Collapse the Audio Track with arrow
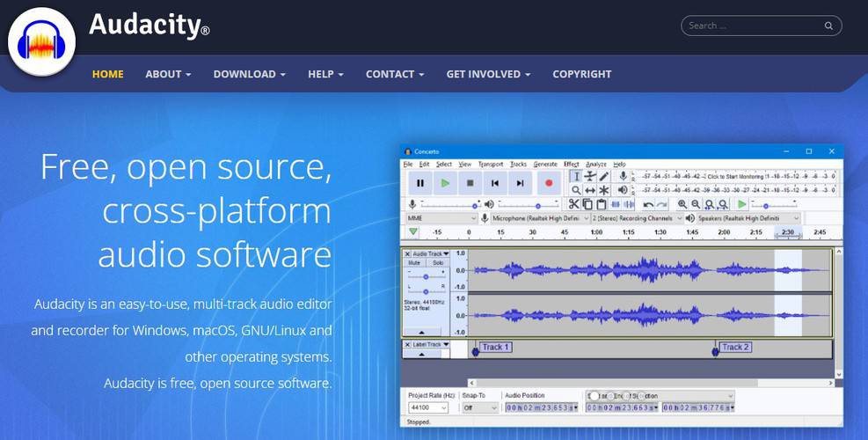The image size is (868, 440). tap(422, 333)
